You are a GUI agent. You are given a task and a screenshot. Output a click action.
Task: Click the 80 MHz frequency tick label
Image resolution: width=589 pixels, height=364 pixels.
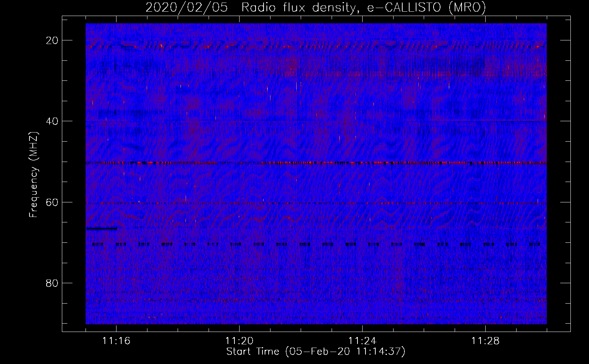(52, 283)
